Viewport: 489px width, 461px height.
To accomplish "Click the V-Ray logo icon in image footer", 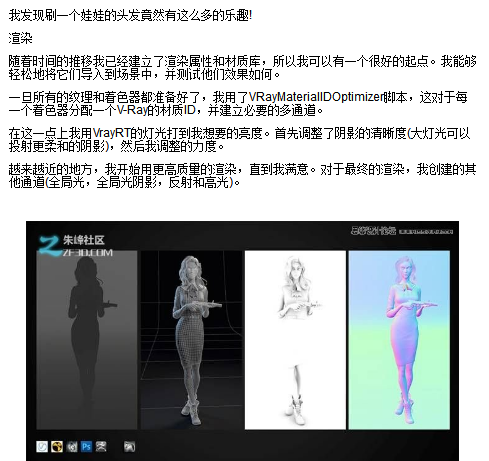I will click(42, 447).
